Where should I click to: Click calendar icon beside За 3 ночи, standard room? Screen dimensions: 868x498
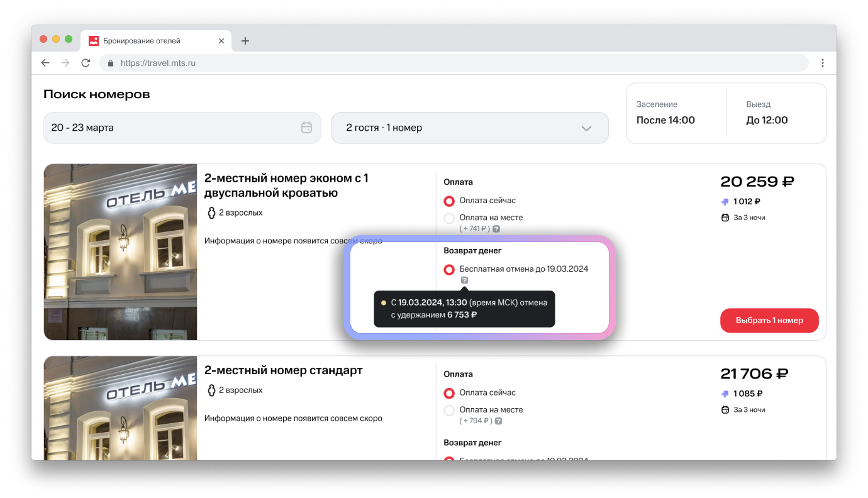[725, 410]
